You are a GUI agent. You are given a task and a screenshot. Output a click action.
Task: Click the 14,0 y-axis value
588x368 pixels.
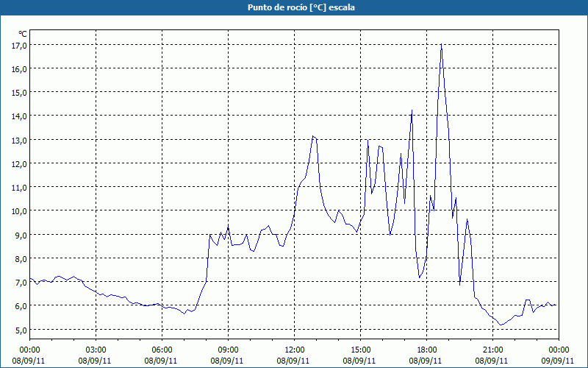(19, 116)
